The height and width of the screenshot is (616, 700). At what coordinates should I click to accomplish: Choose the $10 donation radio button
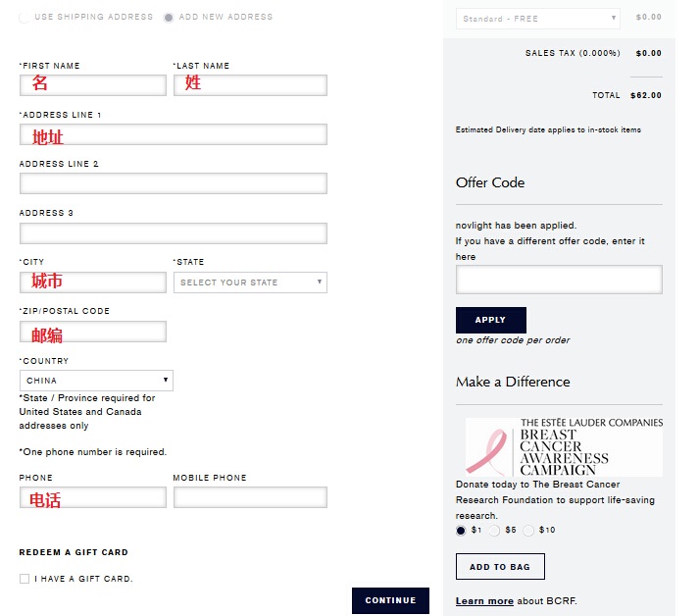pyautogui.click(x=528, y=531)
